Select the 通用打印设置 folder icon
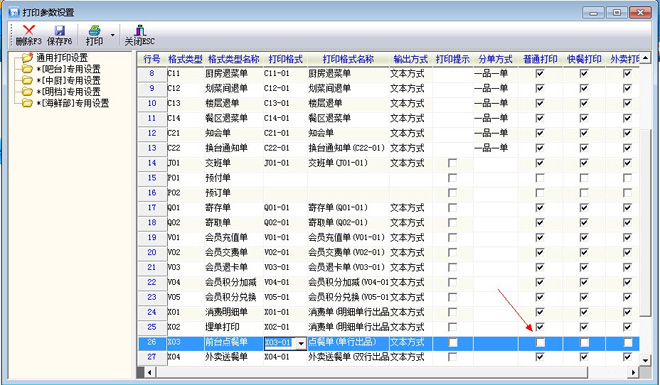The height and width of the screenshot is (385, 660). pos(27,57)
